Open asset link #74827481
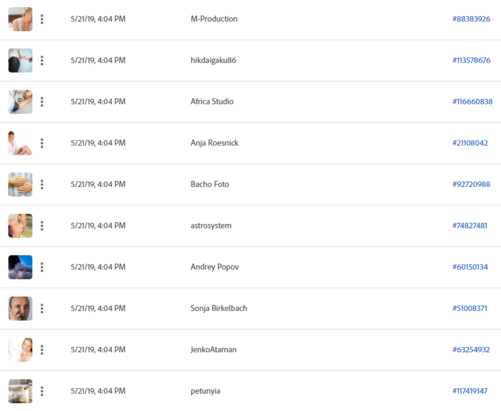This screenshot has width=501, height=411. tap(470, 226)
